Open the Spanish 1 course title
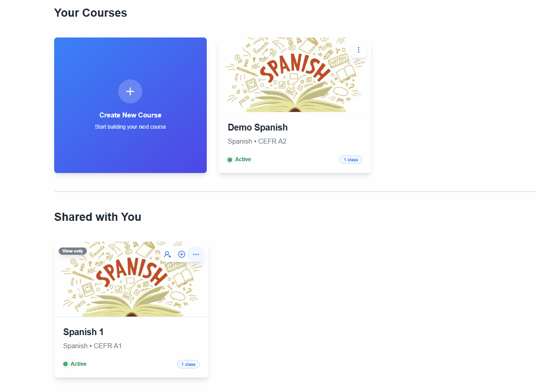This screenshot has width=544, height=392. (84, 332)
